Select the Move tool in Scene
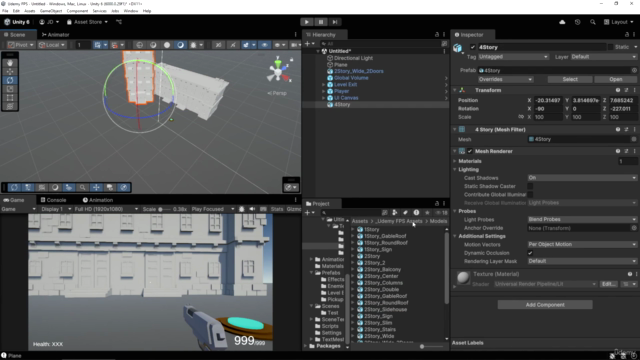640x360 pixels. (10, 71)
